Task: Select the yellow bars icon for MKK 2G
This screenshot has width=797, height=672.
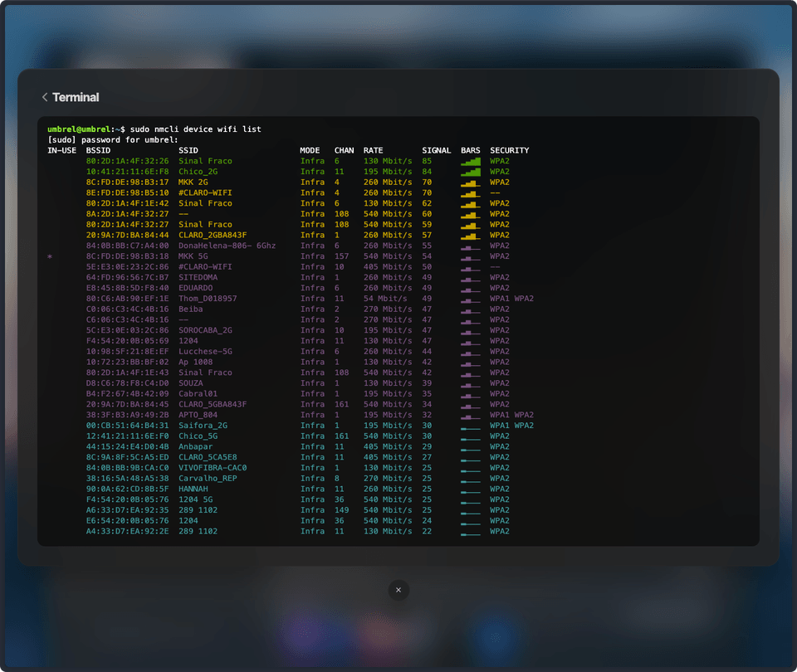Action: click(470, 182)
